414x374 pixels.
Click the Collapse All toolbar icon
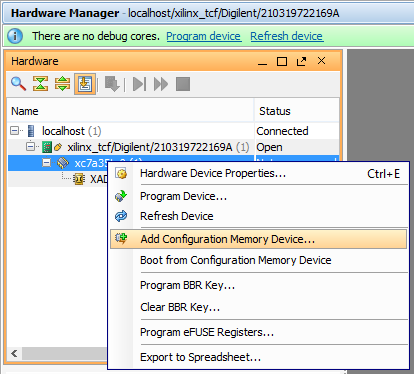point(40,84)
